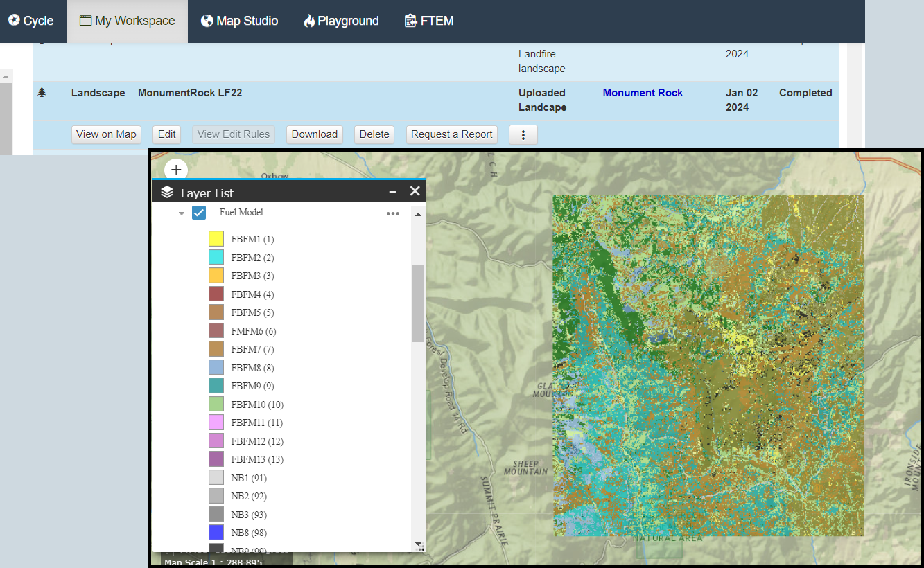Viewport: 924px width, 568px height.
Task: Collapse the Fuel Model layer legend
Action: (x=182, y=213)
